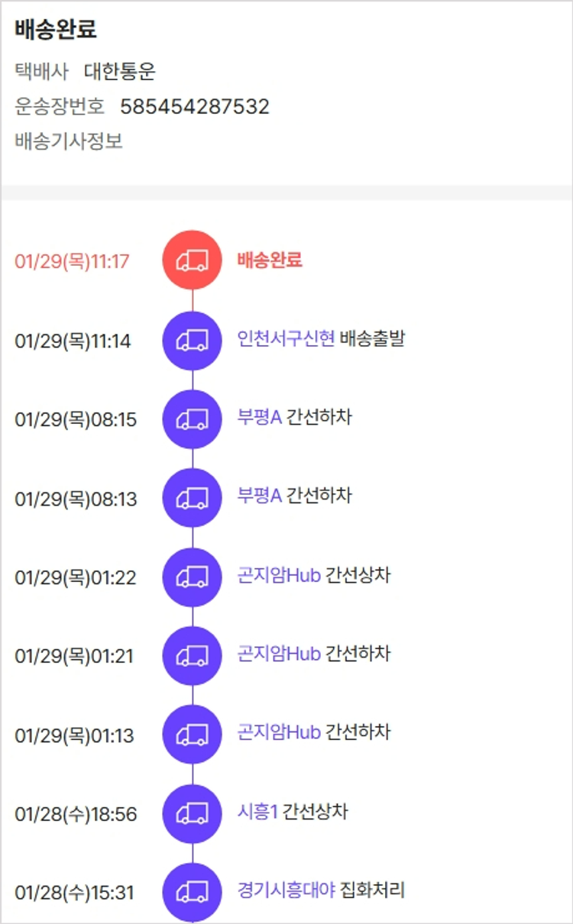Viewport: 573px width, 924px height.
Task: Follow the 경기시흥대야 location link
Action: coord(286,890)
